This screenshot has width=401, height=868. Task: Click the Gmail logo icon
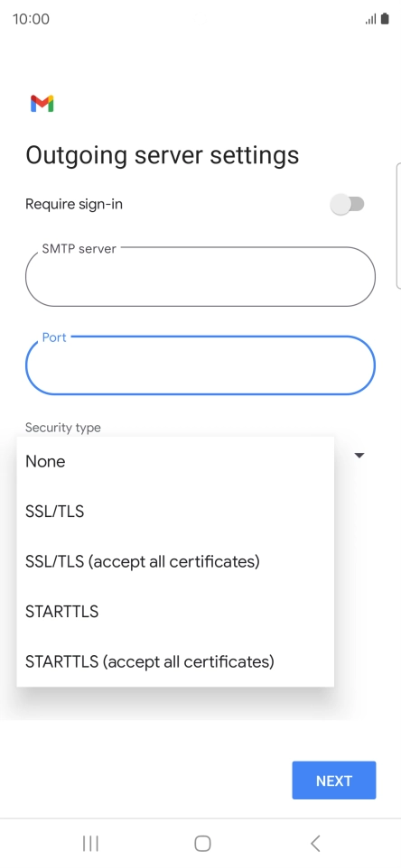(42, 104)
